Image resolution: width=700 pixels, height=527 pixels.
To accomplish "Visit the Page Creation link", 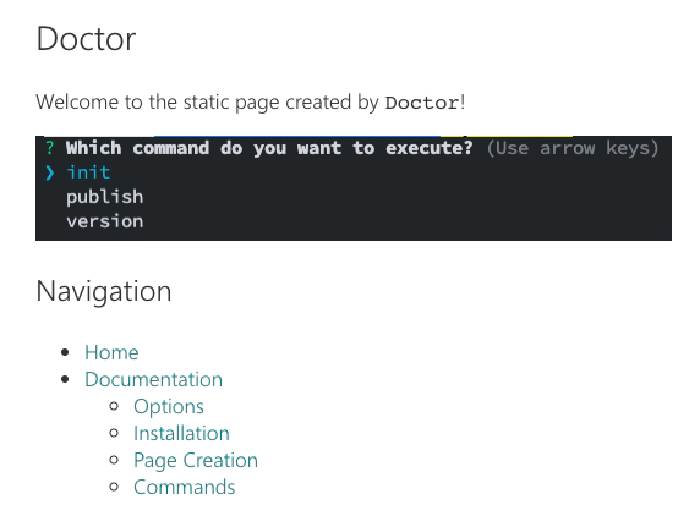I will 196,461.
